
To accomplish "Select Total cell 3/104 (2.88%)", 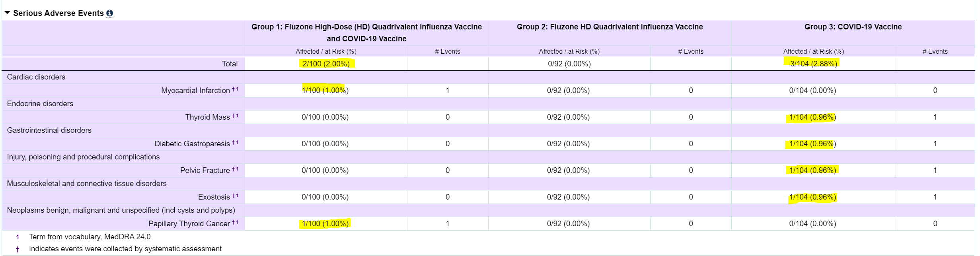I will 813,64.
